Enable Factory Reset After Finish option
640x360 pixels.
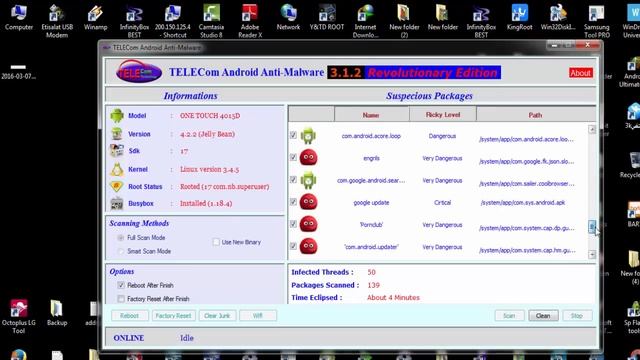[x=121, y=298]
